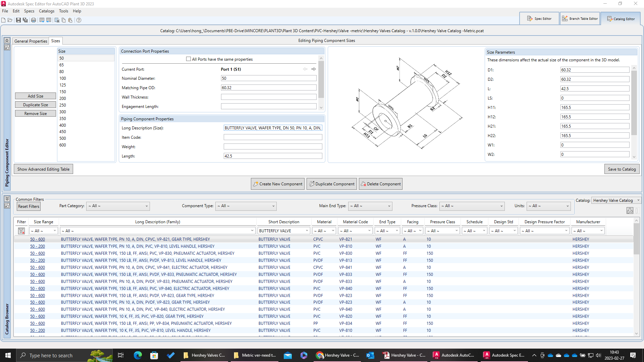This screenshot has height=362, width=644.
Task: Go to the next port with the arrow icon
Action: (314, 69)
